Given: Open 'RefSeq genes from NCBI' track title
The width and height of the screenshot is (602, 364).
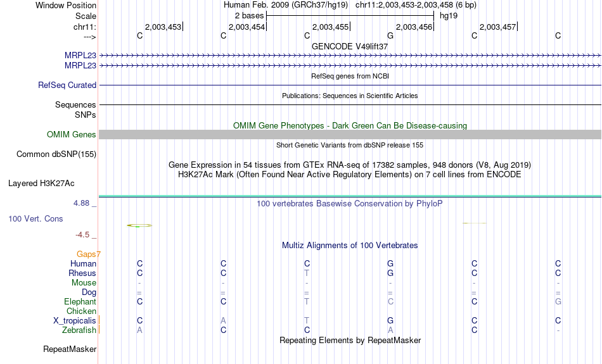Looking at the screenshot, I should click(350, 76).
